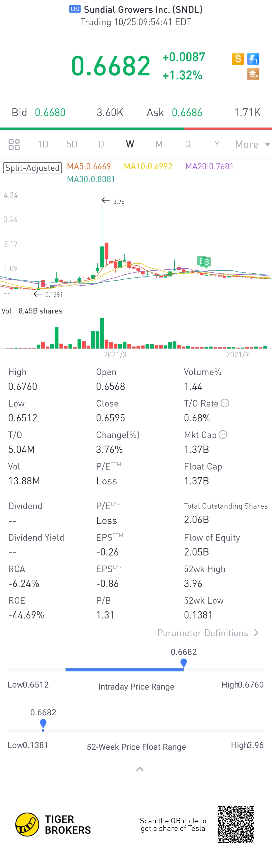The height and width of the screenshot is (868, 272).
Task: Tap the blue lightning bolt icon
Action: coord(253,59)
